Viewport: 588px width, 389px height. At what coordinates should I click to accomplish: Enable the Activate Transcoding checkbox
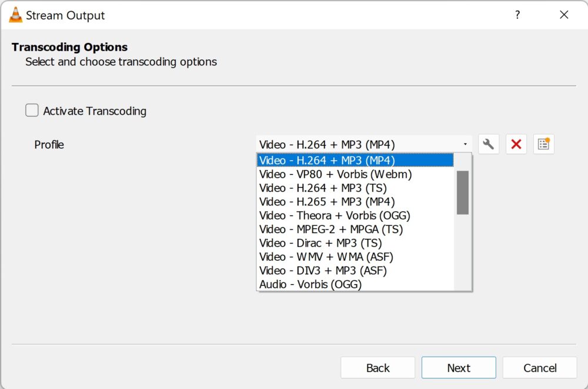[32, 110]
